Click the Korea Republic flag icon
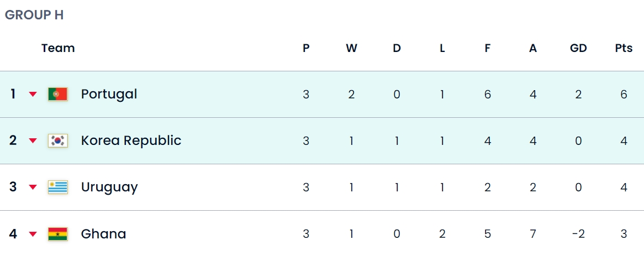 point(57,140)
